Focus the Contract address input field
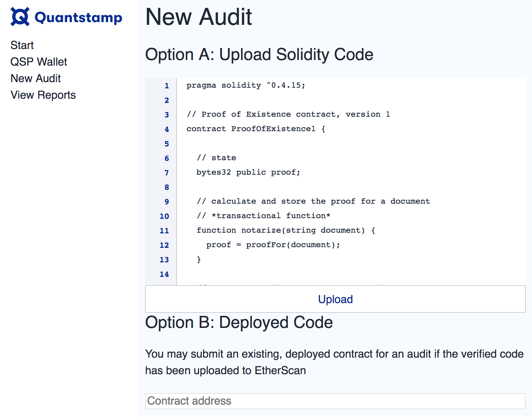 335,401
